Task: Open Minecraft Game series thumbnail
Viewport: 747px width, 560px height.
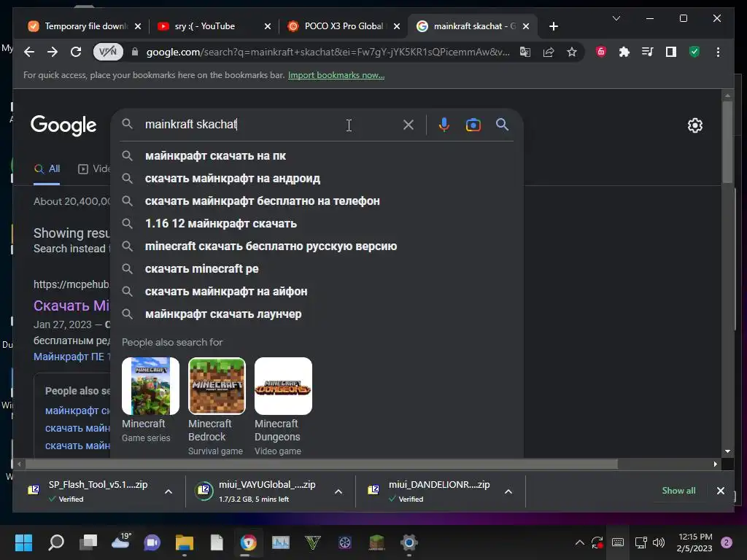Action: pos(150,386)
